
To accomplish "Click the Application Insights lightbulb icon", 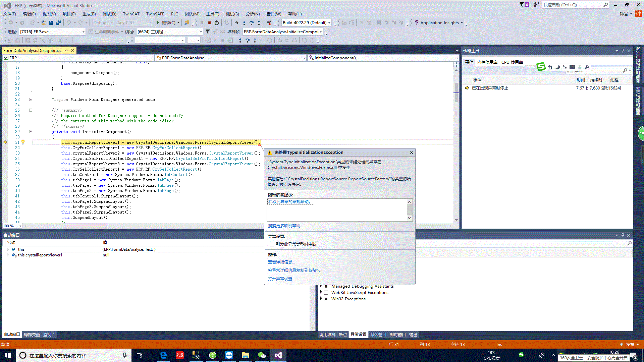I will click(x=417, y=22).
